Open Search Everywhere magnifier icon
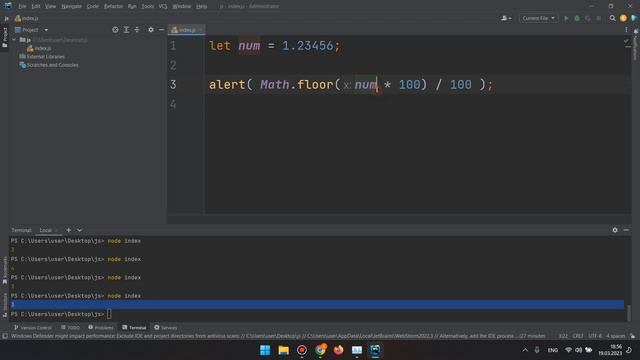The image size is (640, 360). pyautogui.click(x=612, y=18)
